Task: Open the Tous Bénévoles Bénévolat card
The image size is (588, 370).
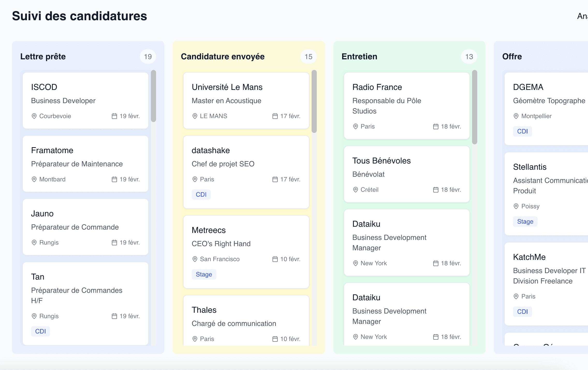Action: pos(407,174)
